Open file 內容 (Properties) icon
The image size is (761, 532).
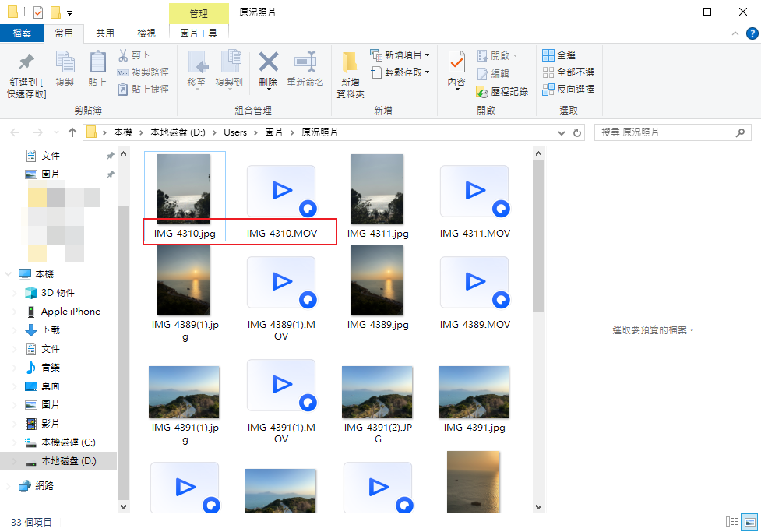tap(456, 70)
